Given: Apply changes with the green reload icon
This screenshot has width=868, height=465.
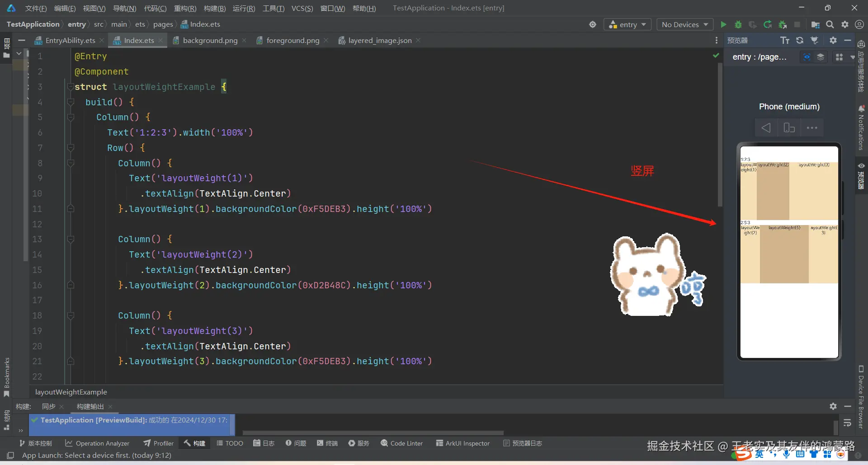Looking at the screenshot, I should pyautogui.click(x=768, y=24).
